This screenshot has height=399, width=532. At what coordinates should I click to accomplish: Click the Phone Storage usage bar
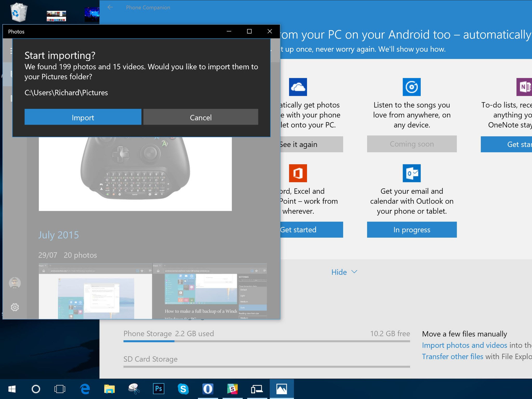pyautogui.click(x=267, y=341)
